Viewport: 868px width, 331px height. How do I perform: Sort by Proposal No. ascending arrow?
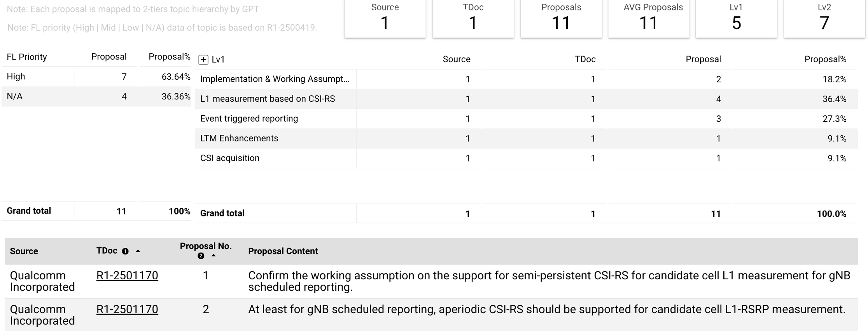pos(213,256)
